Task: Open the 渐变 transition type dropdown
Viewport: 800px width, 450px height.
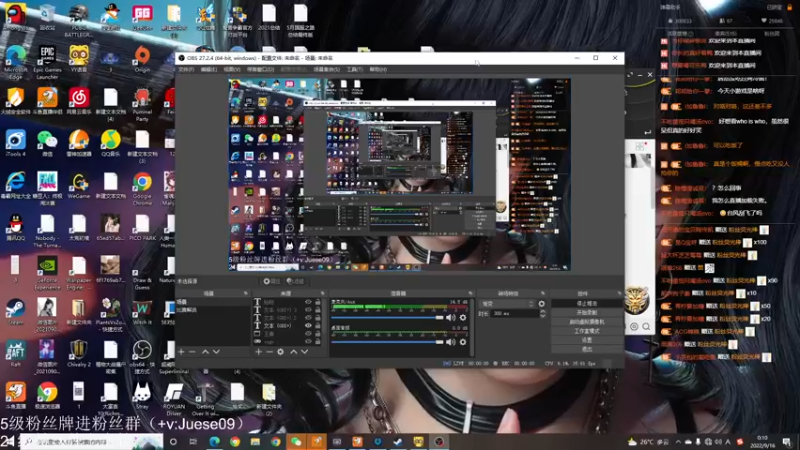Action: click(507, 304)
